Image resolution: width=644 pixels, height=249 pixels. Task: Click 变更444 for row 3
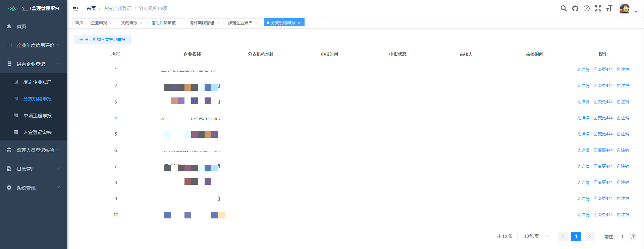point(603,102)
